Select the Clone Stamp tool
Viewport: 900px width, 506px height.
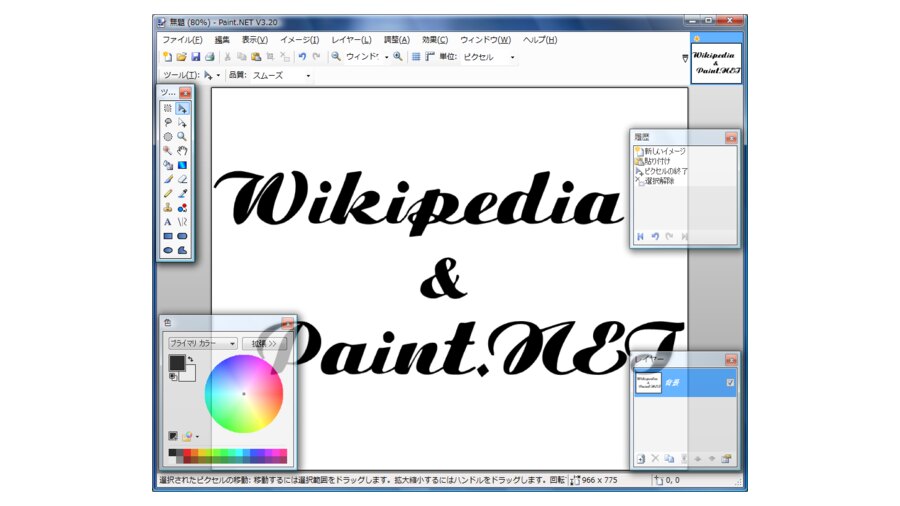[x=168, y=208]
